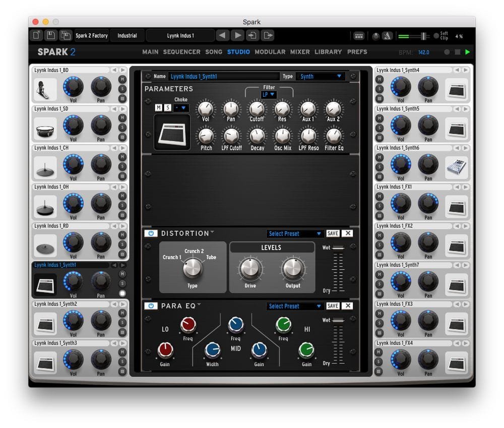Click the new project document icon
This screenshot has width=504, height=428.
pyautogui.click(x=36, y=35)
